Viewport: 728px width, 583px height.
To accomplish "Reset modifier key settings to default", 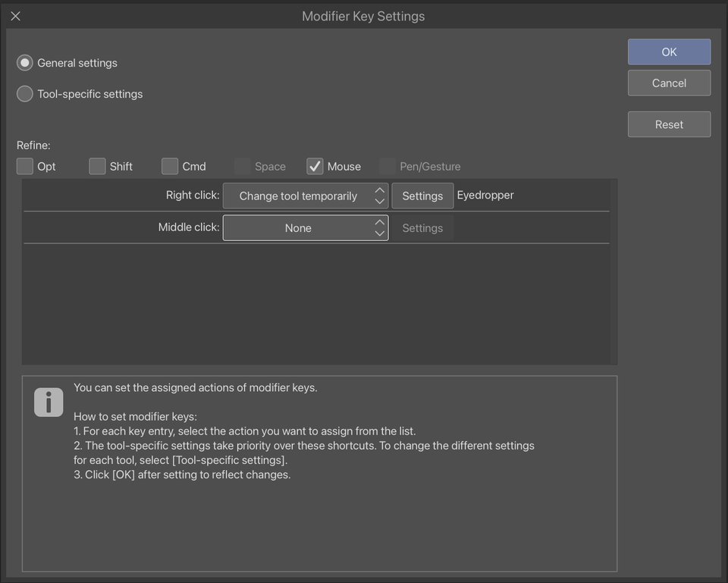I will coord(669,124).
